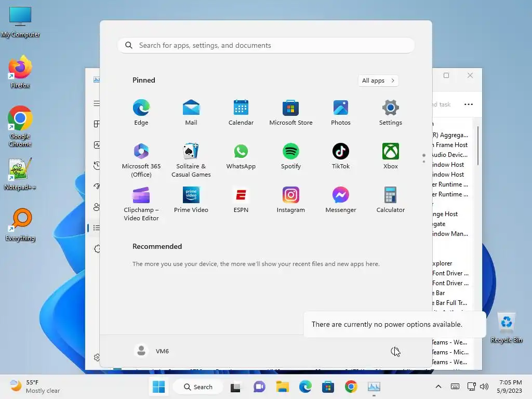
Task: Launch Solitaire & Casual Games
Action: 191,161
